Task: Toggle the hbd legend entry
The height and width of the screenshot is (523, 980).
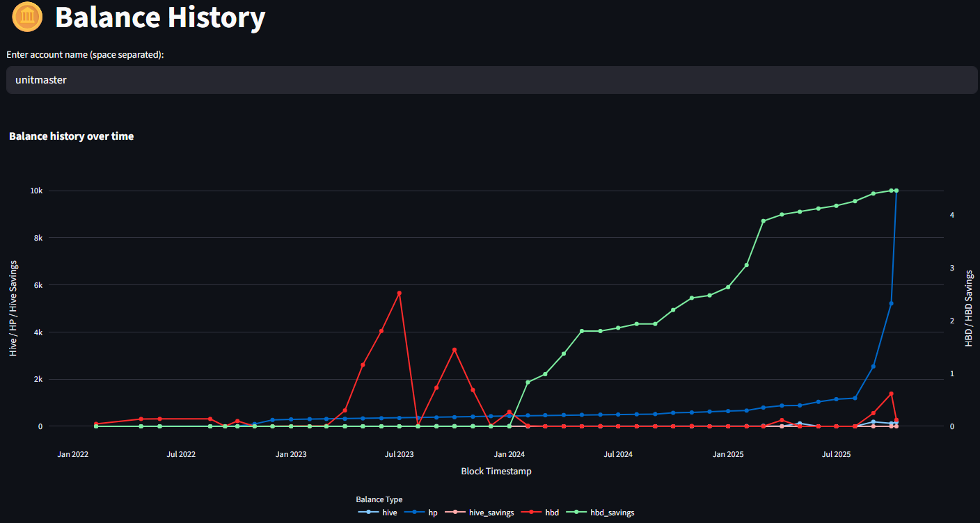Action: (x=544, y=513)
